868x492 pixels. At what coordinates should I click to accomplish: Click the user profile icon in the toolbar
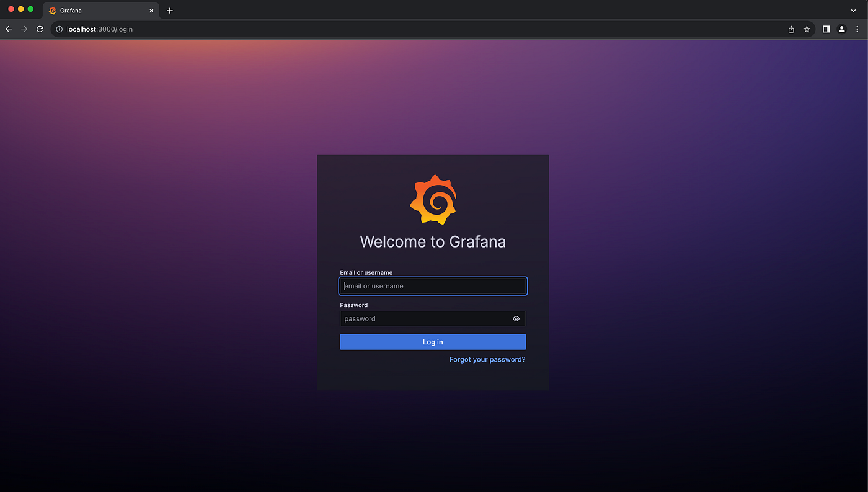pos(841,29)
